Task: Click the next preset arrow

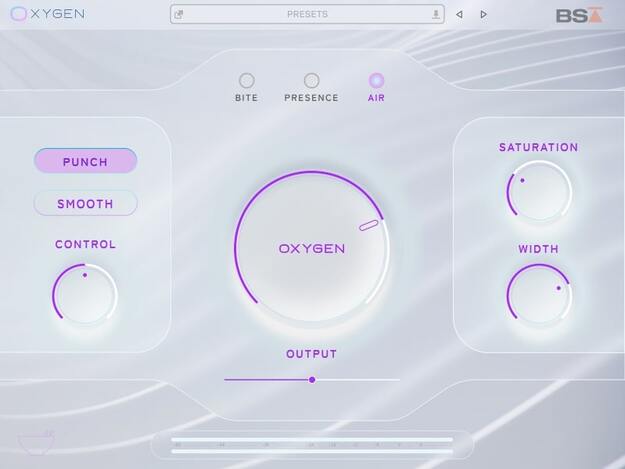Action: click(x=483, y=15)
